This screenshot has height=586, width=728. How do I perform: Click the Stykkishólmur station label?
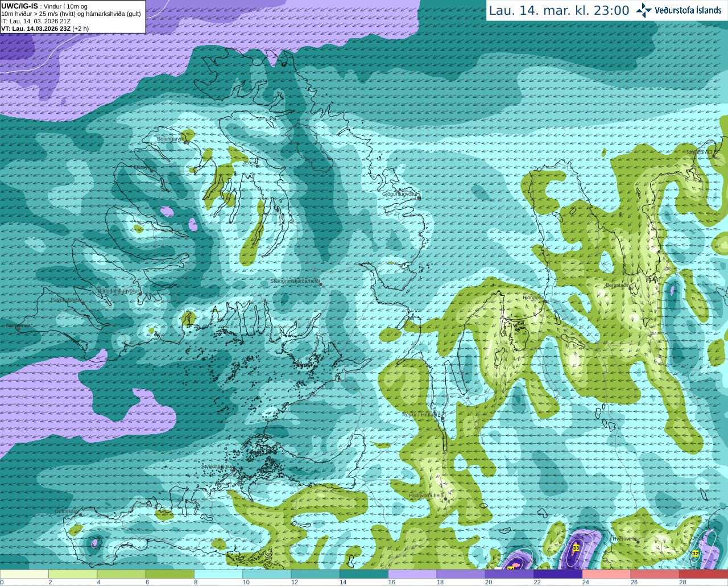coord(218,466)
